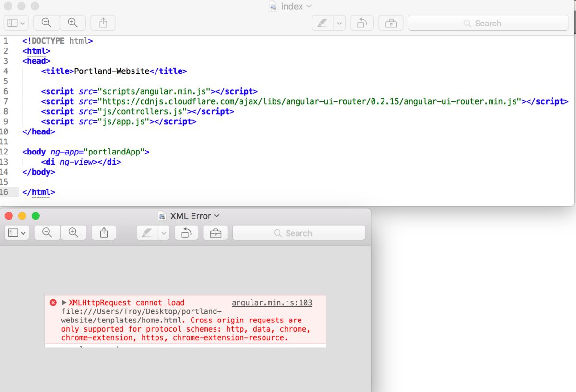
Task: Click the Search field in XML Error window
Action: 299,233
